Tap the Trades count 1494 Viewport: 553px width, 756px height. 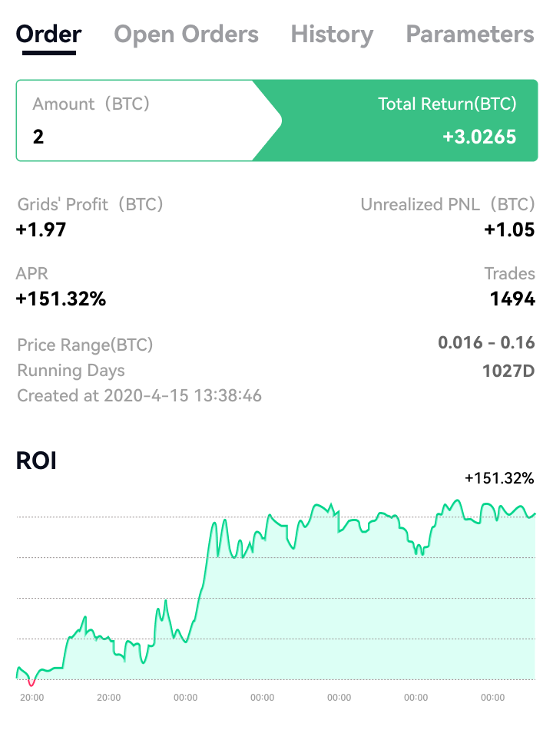tap(512, 299)
